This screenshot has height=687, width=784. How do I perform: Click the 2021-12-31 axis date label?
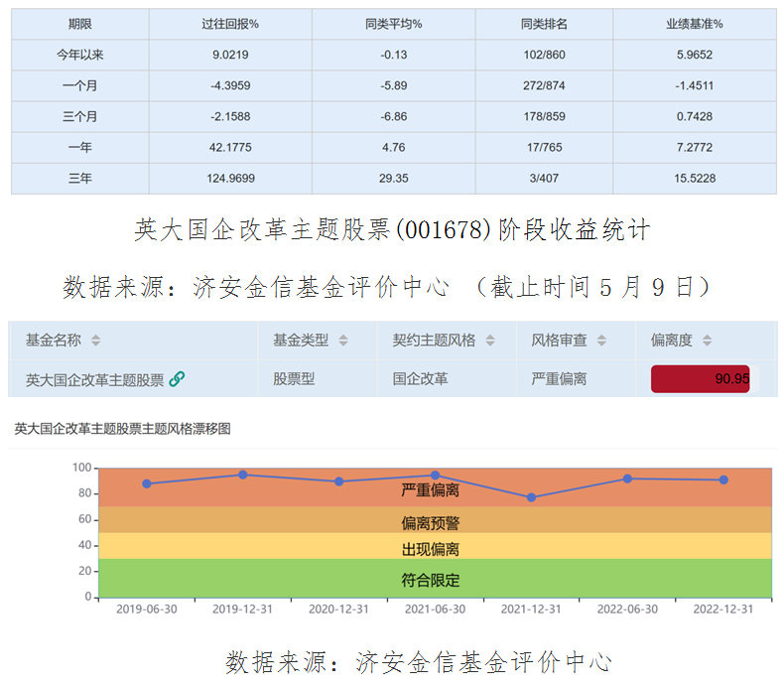pyautogui.click(x=531, y=610)
